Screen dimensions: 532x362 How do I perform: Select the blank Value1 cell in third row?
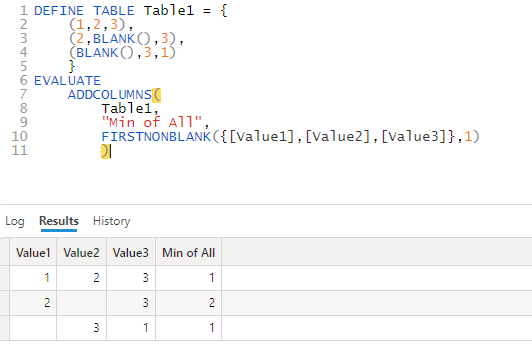click(x=33, y=328)
